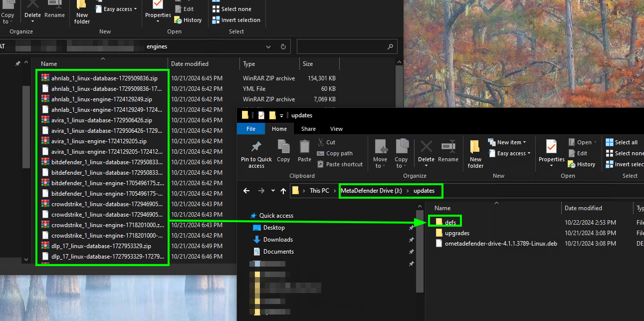Click Paste shortcut in updates window
This screenshot has height=321, width=644.
(340, 164)
